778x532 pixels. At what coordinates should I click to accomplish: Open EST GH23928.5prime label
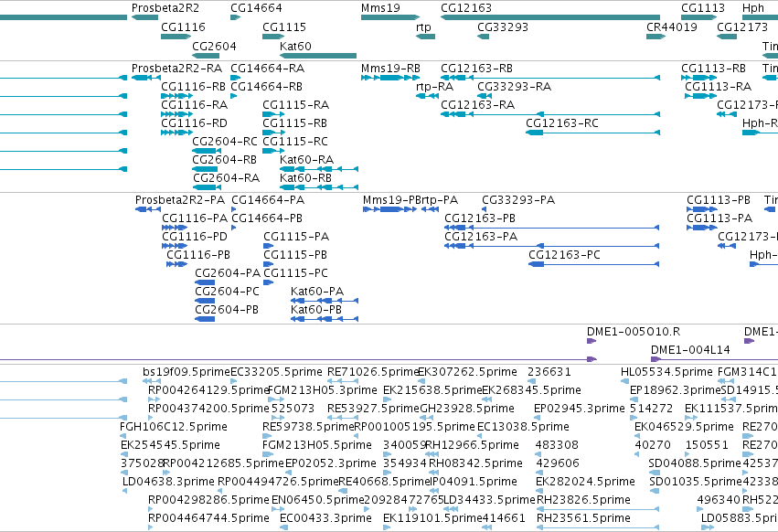tap(467, 409)
